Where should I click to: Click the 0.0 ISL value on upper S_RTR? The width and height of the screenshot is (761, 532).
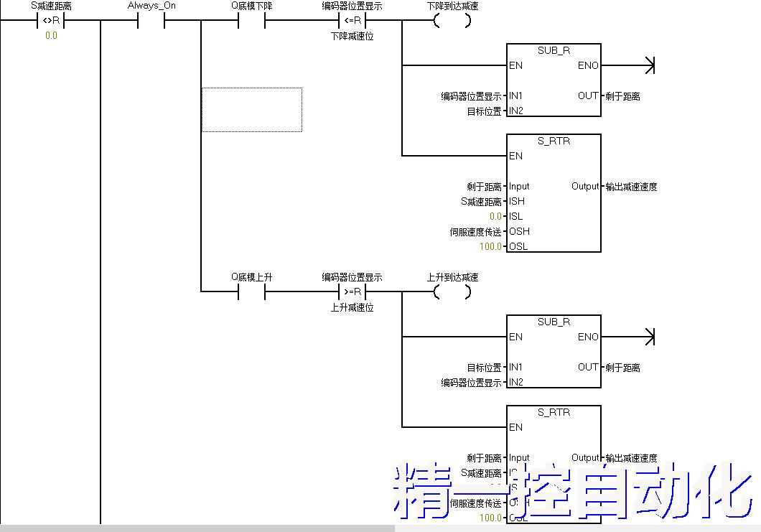495,217
